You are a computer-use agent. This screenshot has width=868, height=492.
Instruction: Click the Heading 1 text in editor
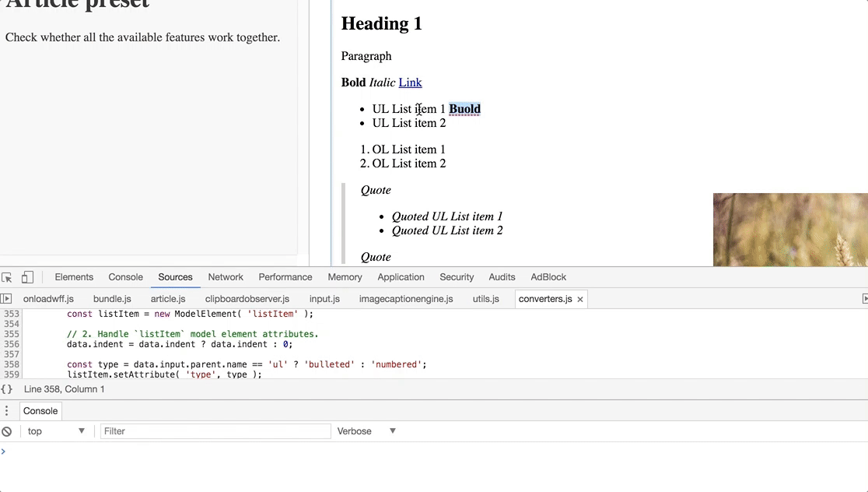(x=381, y=23)
